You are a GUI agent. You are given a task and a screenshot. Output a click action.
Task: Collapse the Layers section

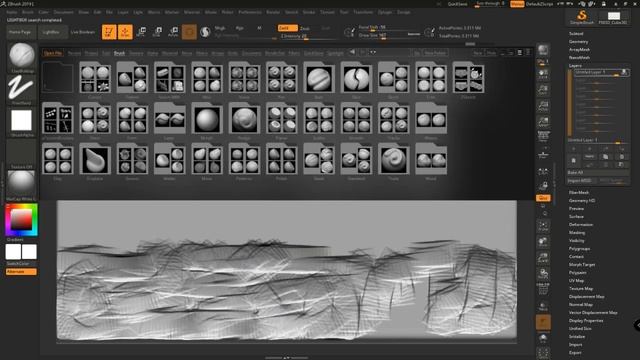575,65
